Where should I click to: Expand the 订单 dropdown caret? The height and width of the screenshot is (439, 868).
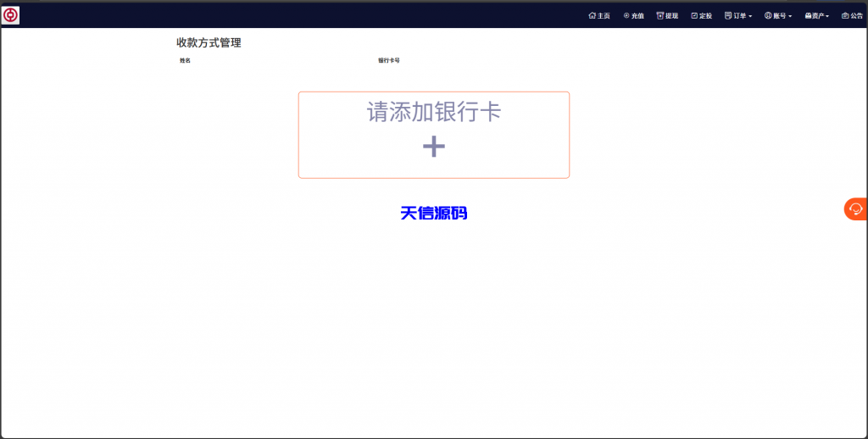pos(750,16)
